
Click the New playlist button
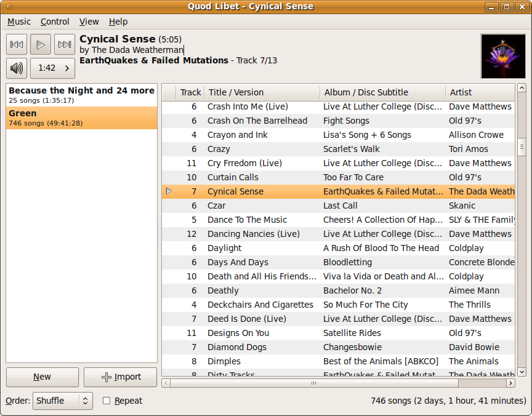click(x=42, y=377)
